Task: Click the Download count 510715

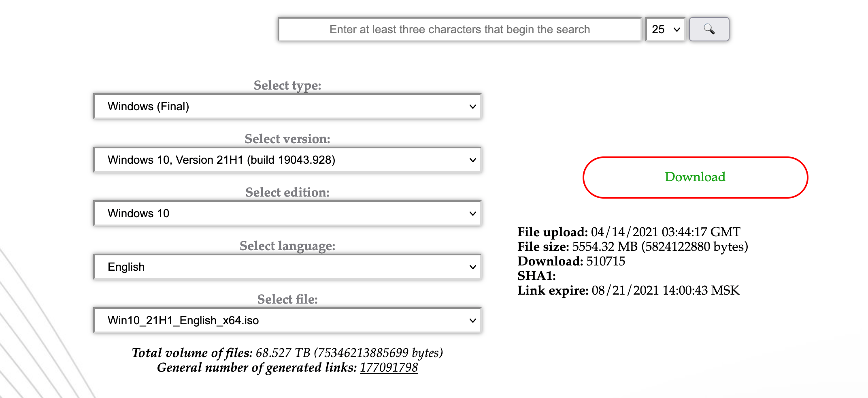Action: 606,261
